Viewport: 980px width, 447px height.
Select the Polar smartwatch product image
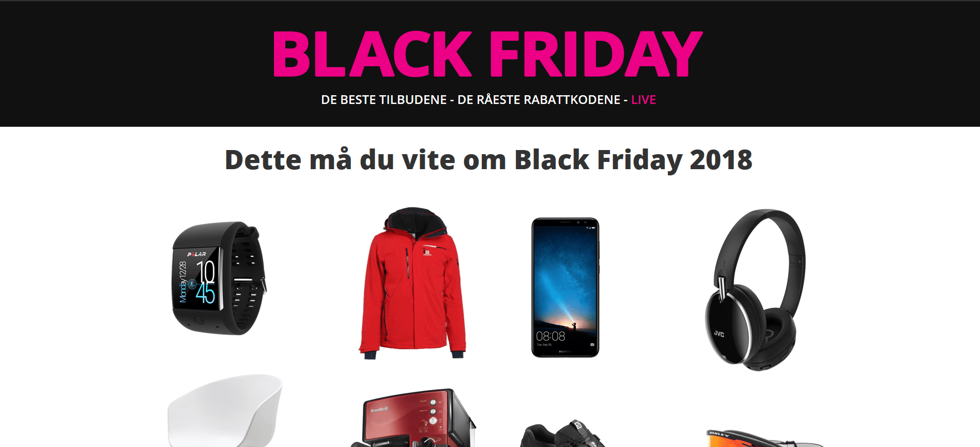(219, 278)
